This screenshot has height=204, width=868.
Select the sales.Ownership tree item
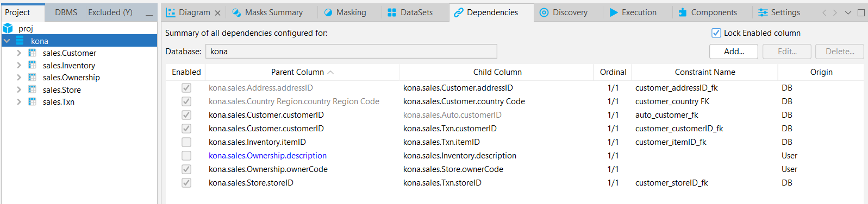tap(71, 77)
